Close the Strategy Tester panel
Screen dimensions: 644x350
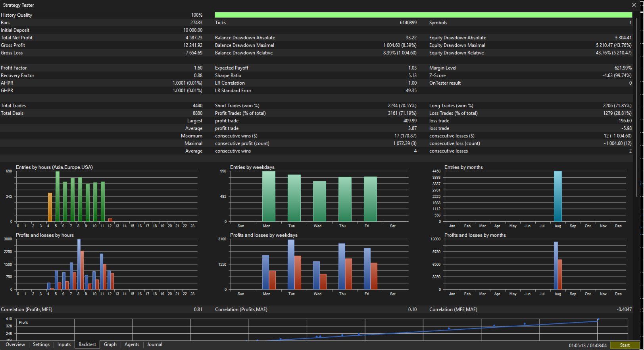click(634, 5)
